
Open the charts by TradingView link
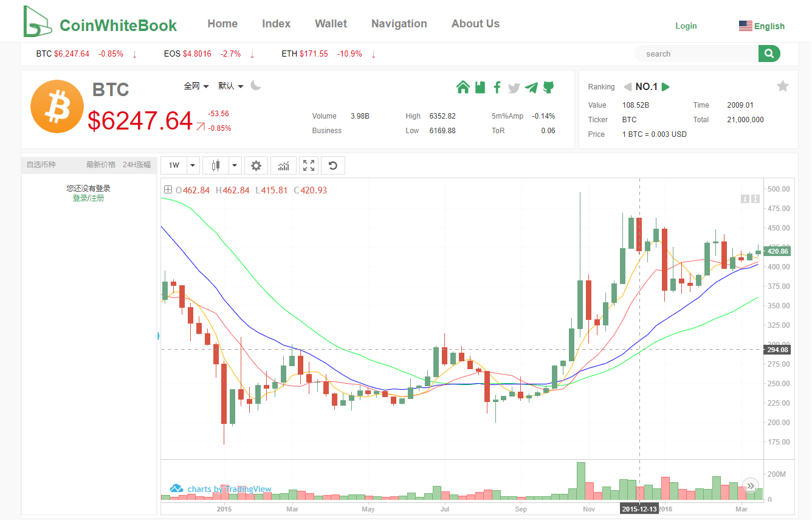click(230, 489)
